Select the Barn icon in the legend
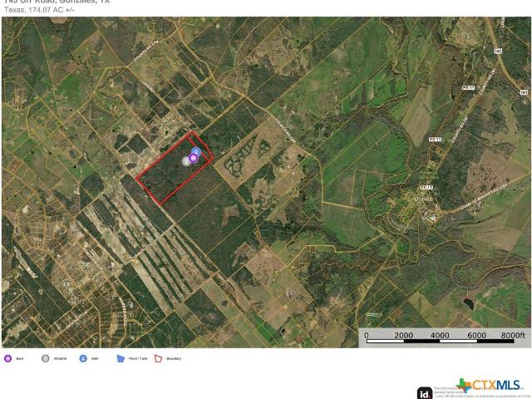 7,358
